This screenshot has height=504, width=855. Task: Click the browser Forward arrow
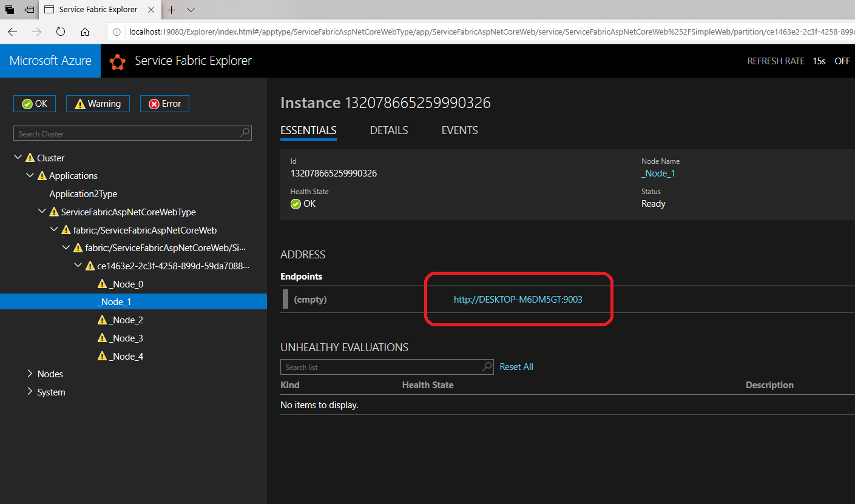[36, 32]
